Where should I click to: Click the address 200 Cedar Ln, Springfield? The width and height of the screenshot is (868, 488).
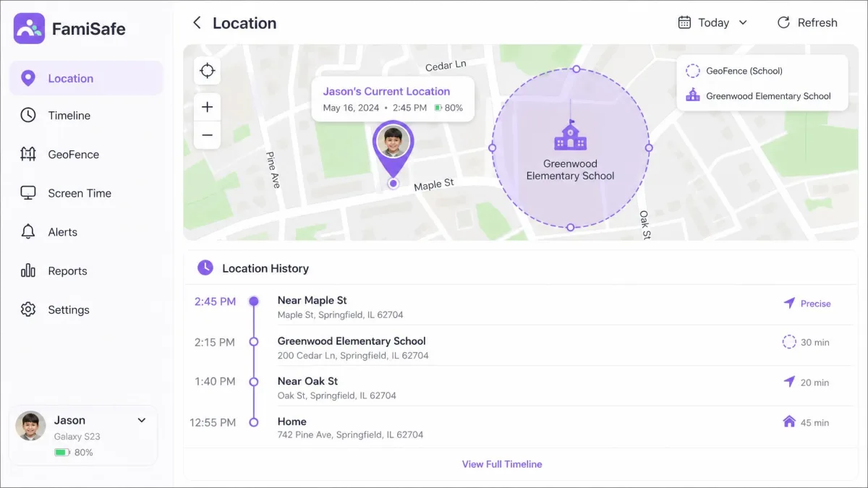pyautogui.click(x=353, y=356)
